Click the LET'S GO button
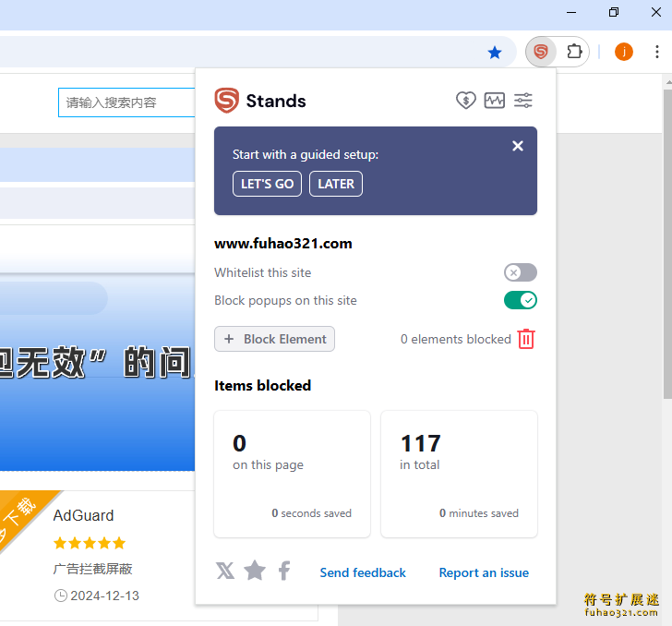This screenshot has height=626, width=672. [x=267, y=184]
